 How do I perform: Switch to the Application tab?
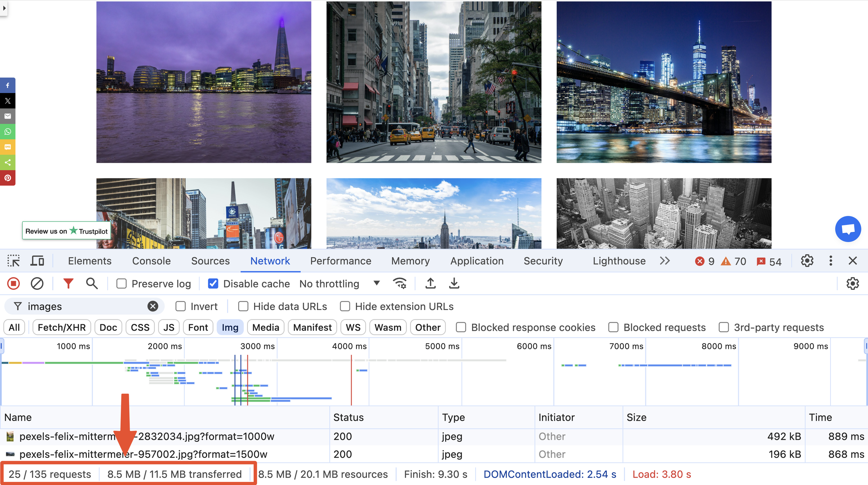pos(477,261)
